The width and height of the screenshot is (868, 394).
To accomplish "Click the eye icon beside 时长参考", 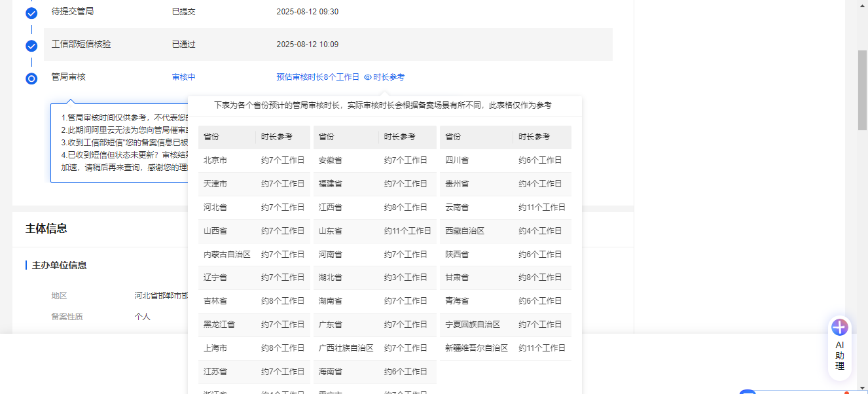I will pyautogui.click(x=368, y=77).
